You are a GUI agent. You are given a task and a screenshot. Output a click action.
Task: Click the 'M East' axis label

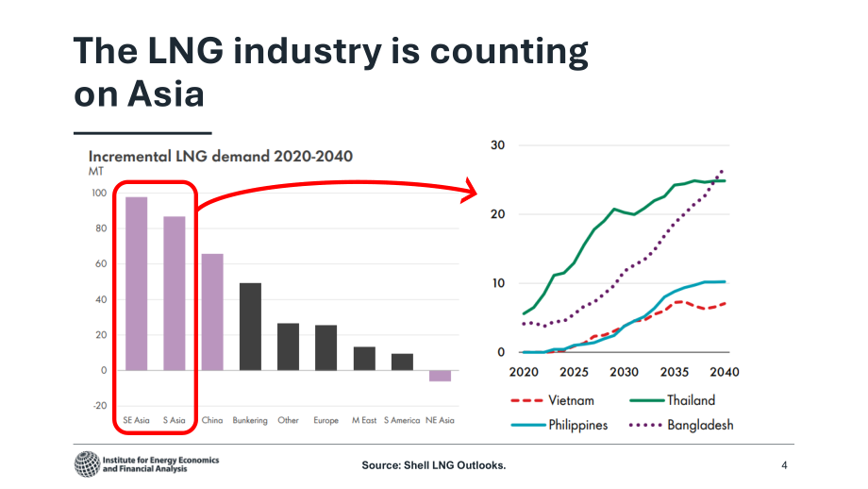point(364,420)
